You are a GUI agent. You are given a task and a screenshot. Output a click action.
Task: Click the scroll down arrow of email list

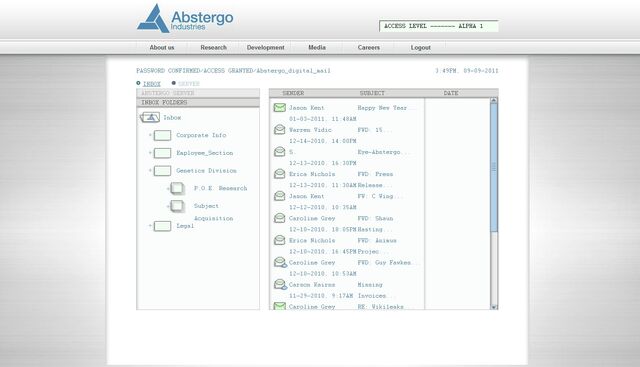click(x=494, y=307)
